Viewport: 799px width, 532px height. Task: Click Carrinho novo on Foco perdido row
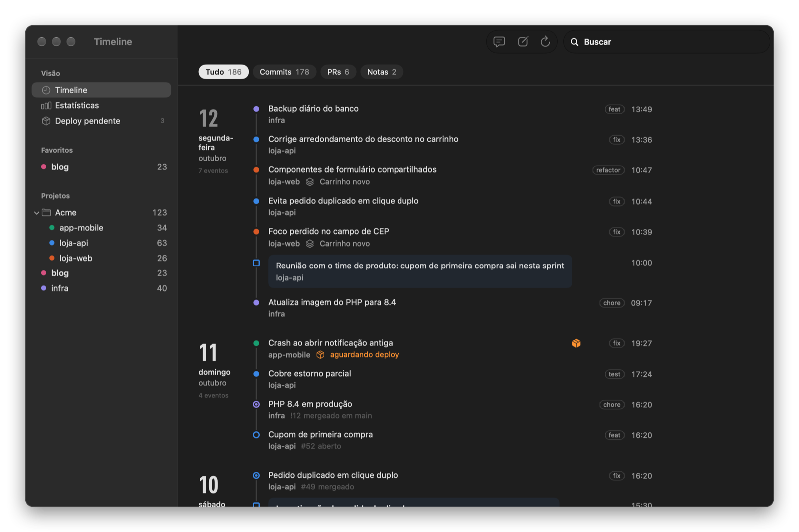click(x=345, y=244)
